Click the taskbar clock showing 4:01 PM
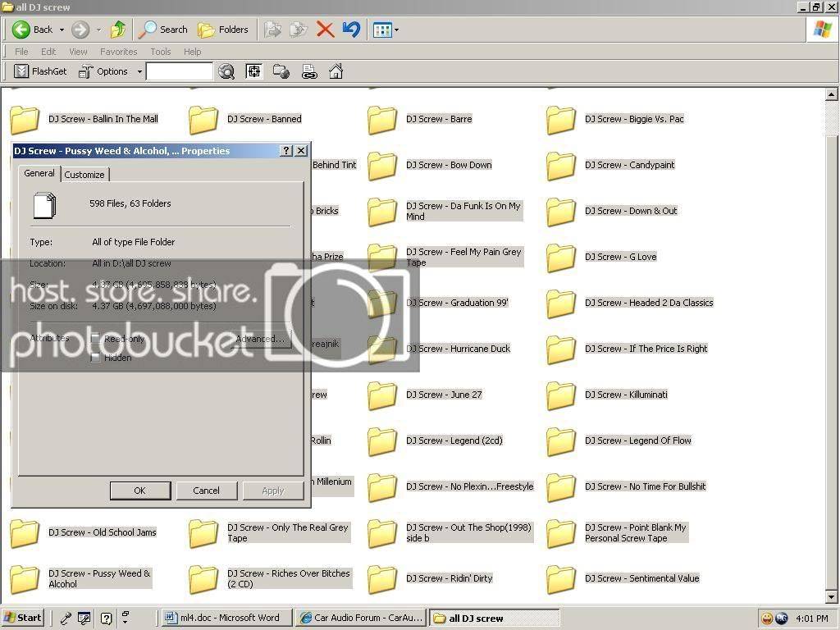This screenshot has height=630, width=840. [812, 619]
